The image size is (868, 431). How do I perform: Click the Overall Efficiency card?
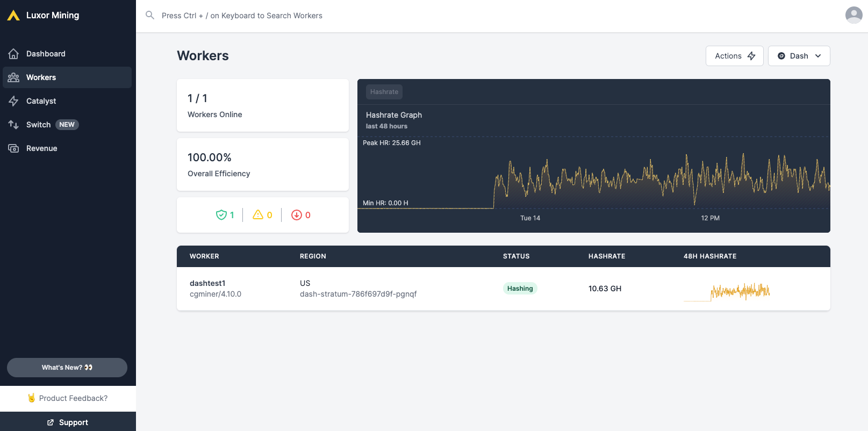263,164
